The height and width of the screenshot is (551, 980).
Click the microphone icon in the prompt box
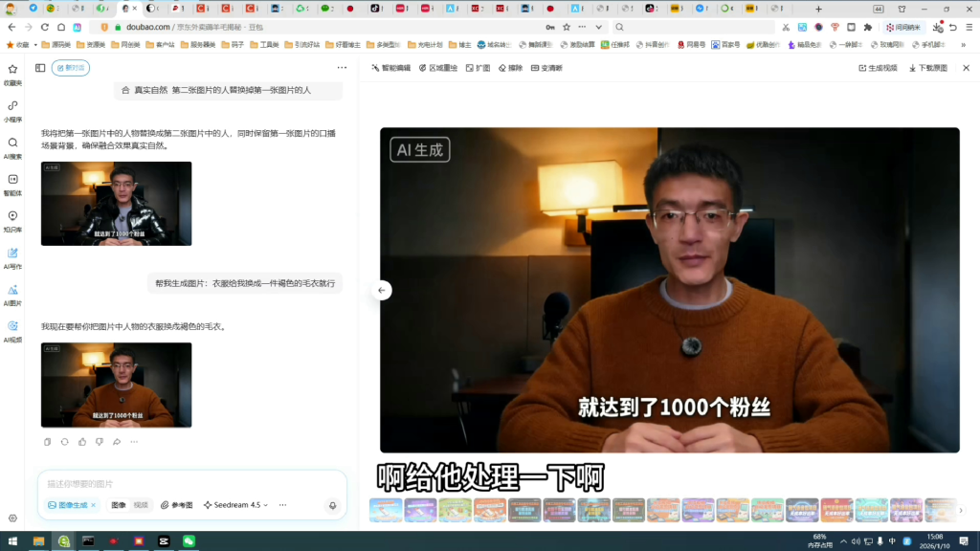pyautogui.click(x=333, y=504)
